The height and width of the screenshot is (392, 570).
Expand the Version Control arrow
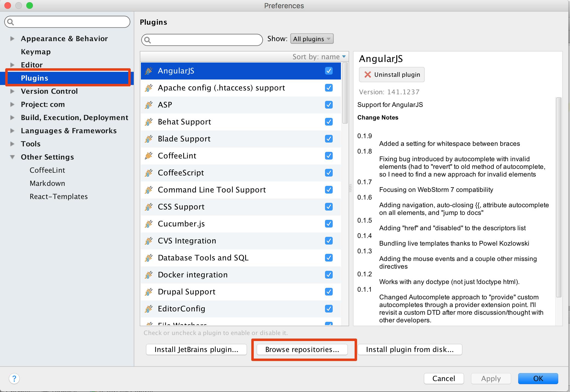12,91
